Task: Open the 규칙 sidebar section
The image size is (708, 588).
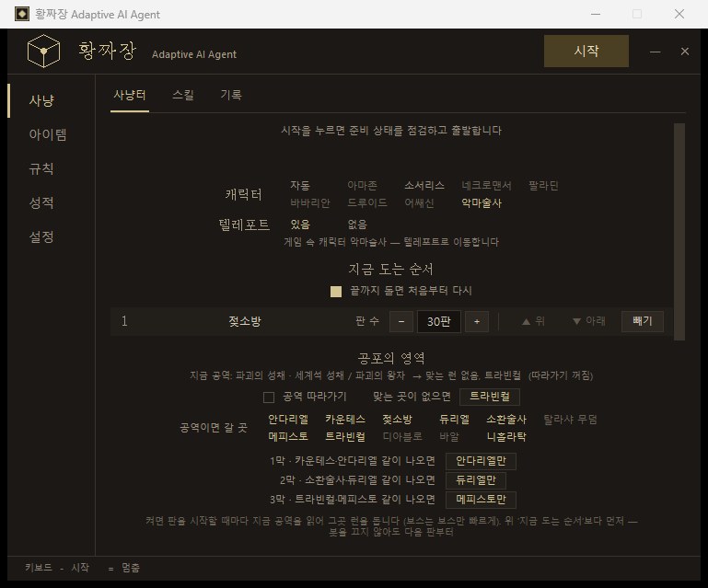Action: pos(41,168)
